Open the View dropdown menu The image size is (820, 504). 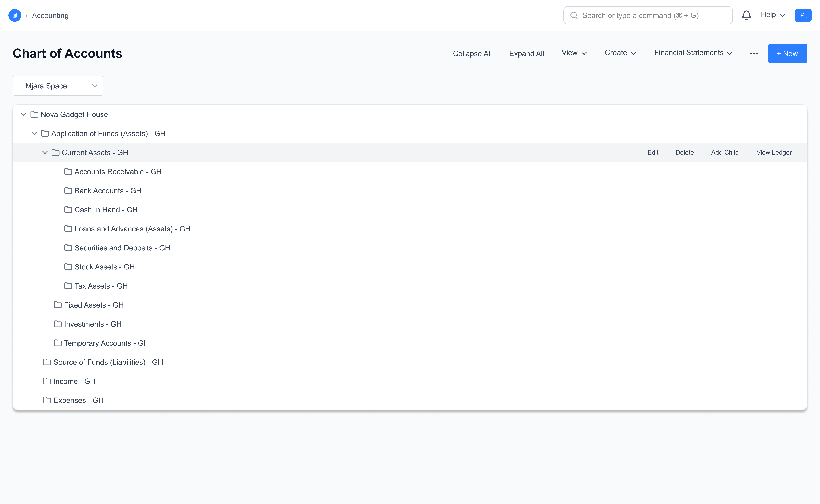(574, 53)
